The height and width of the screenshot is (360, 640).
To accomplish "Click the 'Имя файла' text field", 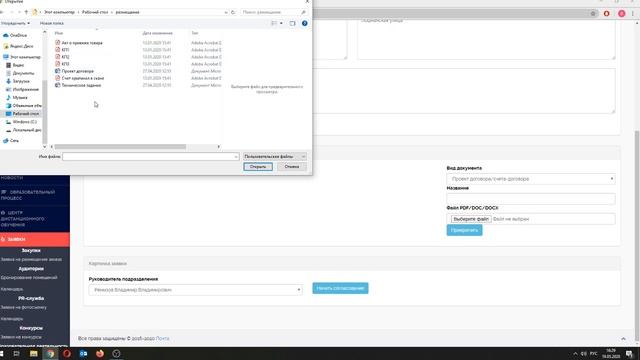I will click(x=150, y=157).
